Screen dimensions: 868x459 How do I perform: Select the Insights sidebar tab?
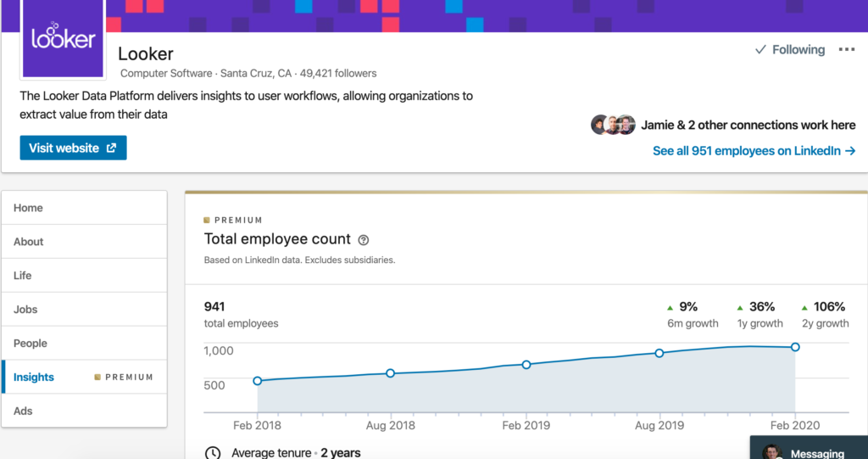point(84,377)
